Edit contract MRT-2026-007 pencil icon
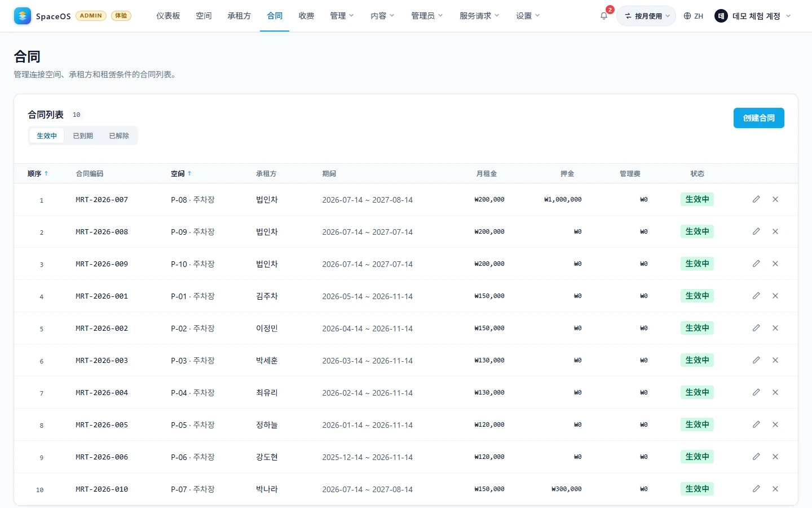Image resolution: width=812 pixels, height=508 pixels. (x=756, y=199)
